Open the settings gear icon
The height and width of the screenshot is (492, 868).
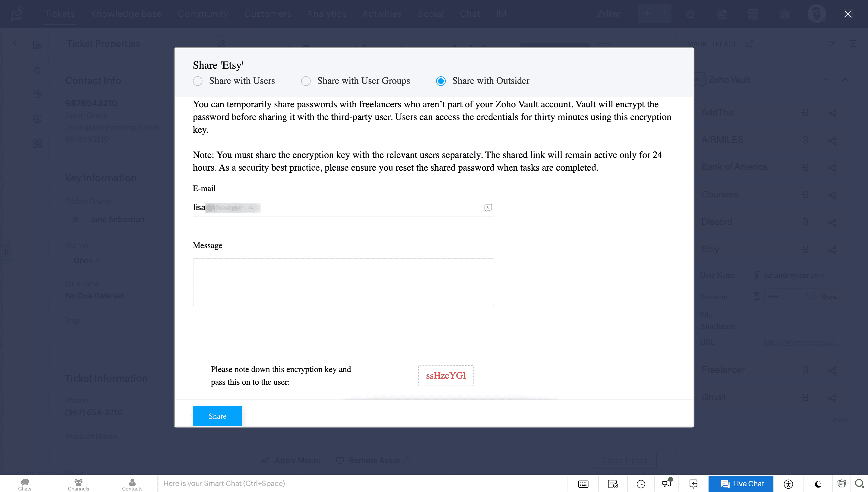[x=785, y=14]
